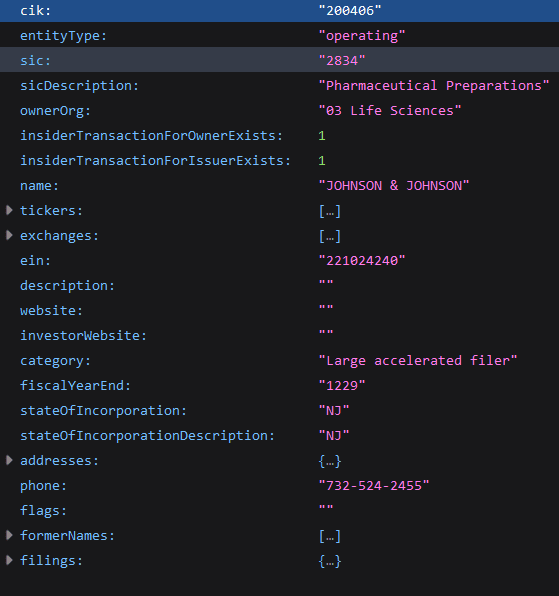Screen dimensions: 559x596
Task: Click the cik value "200406"
Action: coord(350,11)
